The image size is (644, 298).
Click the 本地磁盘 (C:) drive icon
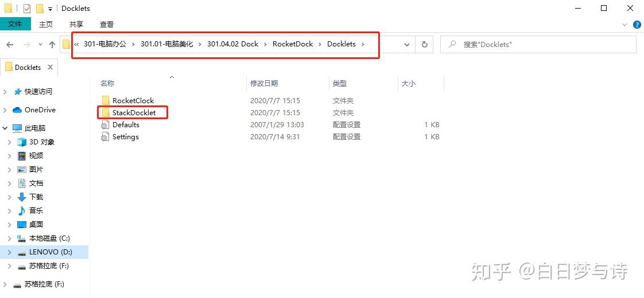pos(22,238)
